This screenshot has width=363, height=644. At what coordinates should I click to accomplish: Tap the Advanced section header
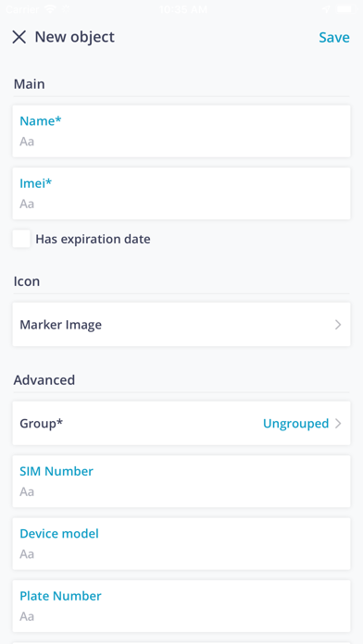44,380
